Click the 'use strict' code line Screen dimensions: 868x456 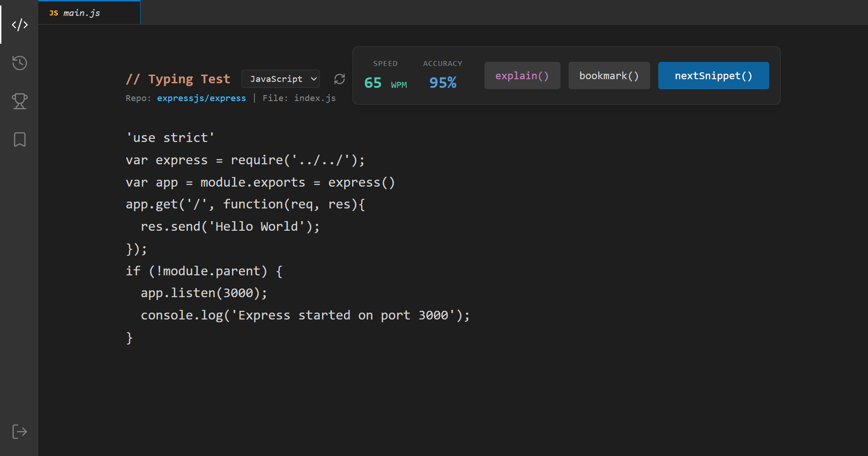point(170,137)
